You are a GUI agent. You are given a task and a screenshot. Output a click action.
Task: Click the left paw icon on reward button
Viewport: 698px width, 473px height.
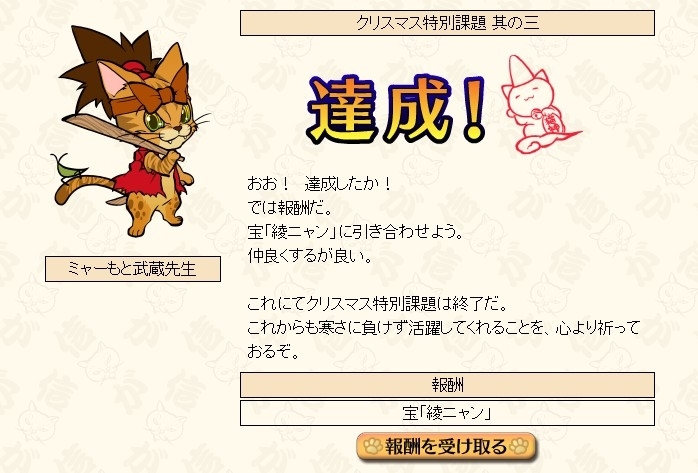(x=373, y=446)
